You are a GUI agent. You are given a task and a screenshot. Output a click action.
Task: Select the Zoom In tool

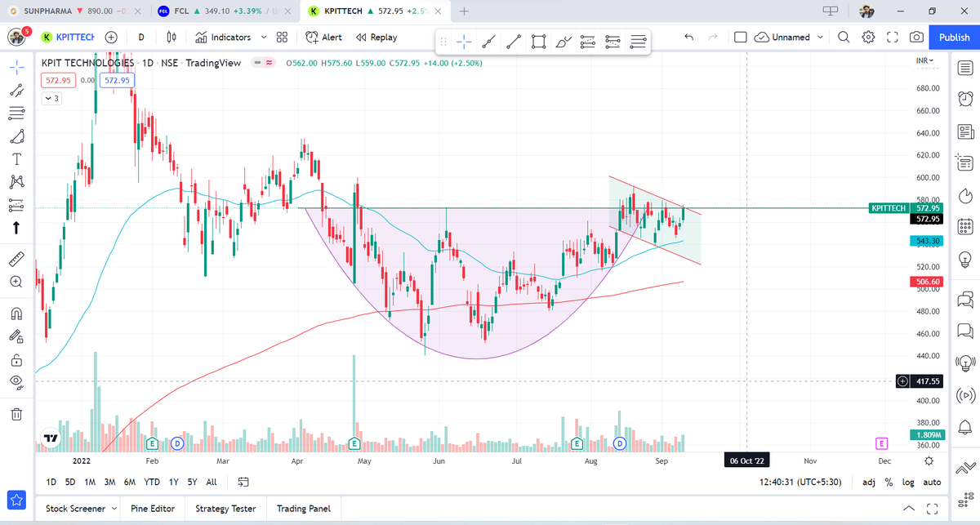[16, 282]
